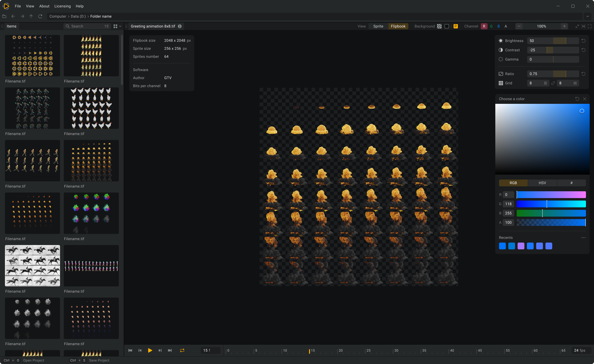Open the File menu
Image resolution: width=594 pixels, height=364 pixels.
pyautogui.click(x=18, y=6)
